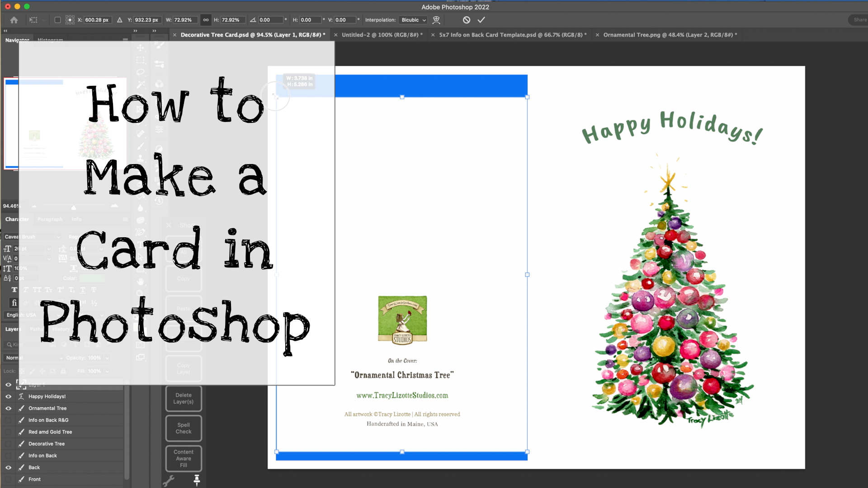
Task: Click the reference point locator grid
Action: point(70,20)
